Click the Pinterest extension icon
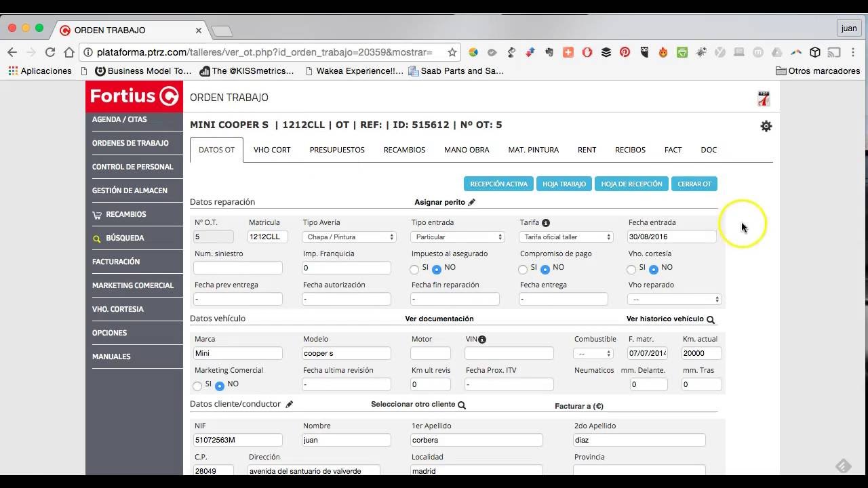 coord(625,52)
